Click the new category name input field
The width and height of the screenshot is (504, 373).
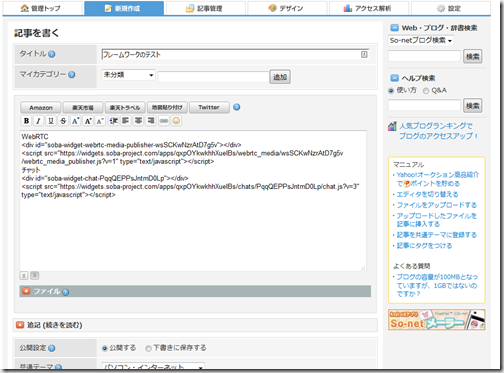pyautogui.click(x=213, y=77)
